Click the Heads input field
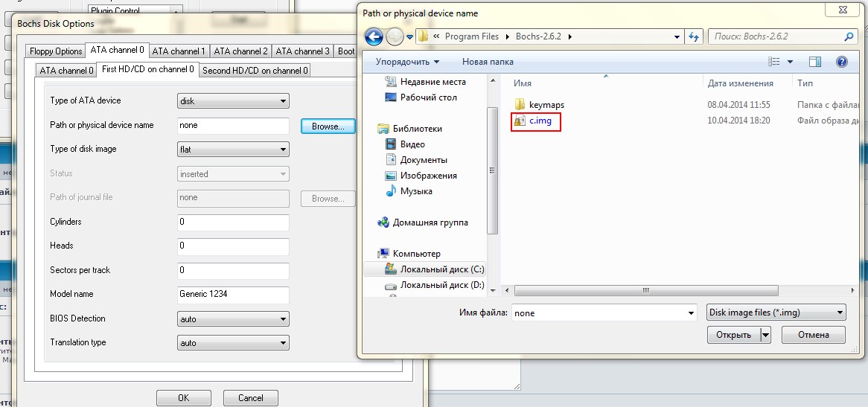Screen dimensions: 868x407 click(x=233, y=246)
